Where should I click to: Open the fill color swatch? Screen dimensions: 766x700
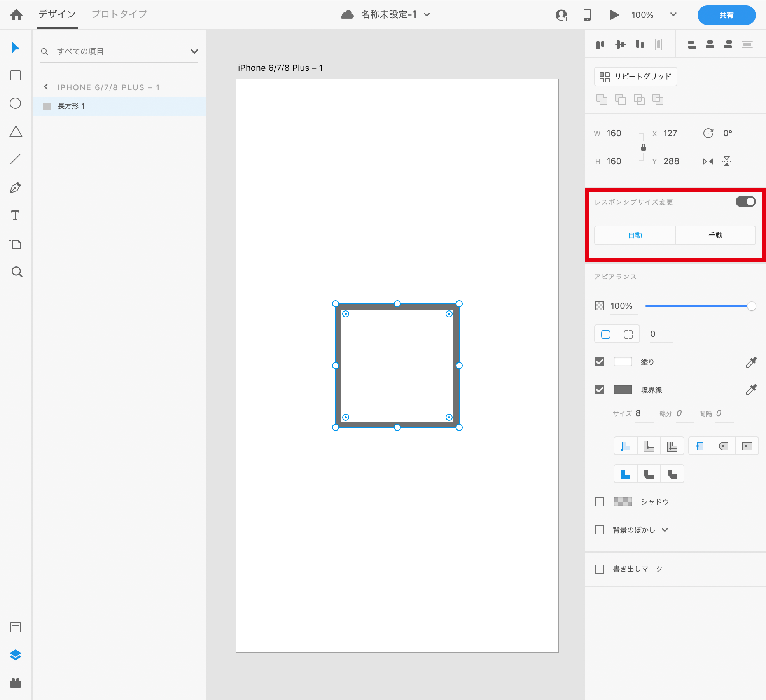coord(623,362)
